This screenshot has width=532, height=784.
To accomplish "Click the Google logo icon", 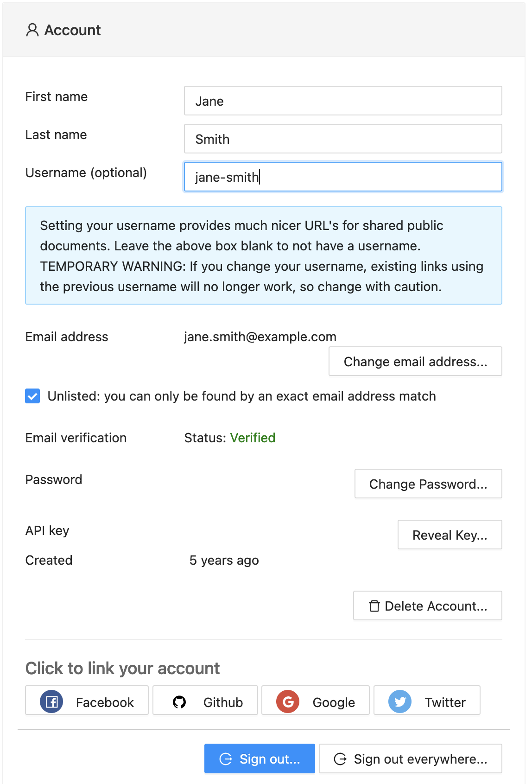I will [288, 701].
